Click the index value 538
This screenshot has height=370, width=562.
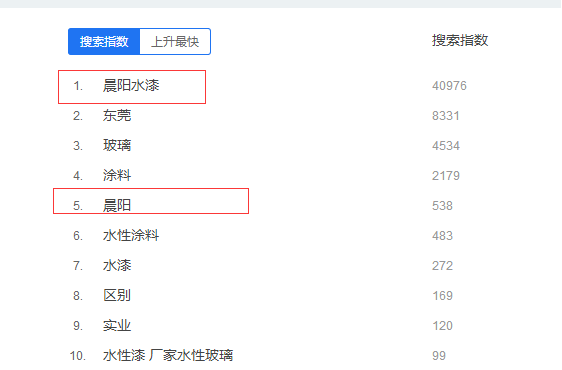click(442, 206)
